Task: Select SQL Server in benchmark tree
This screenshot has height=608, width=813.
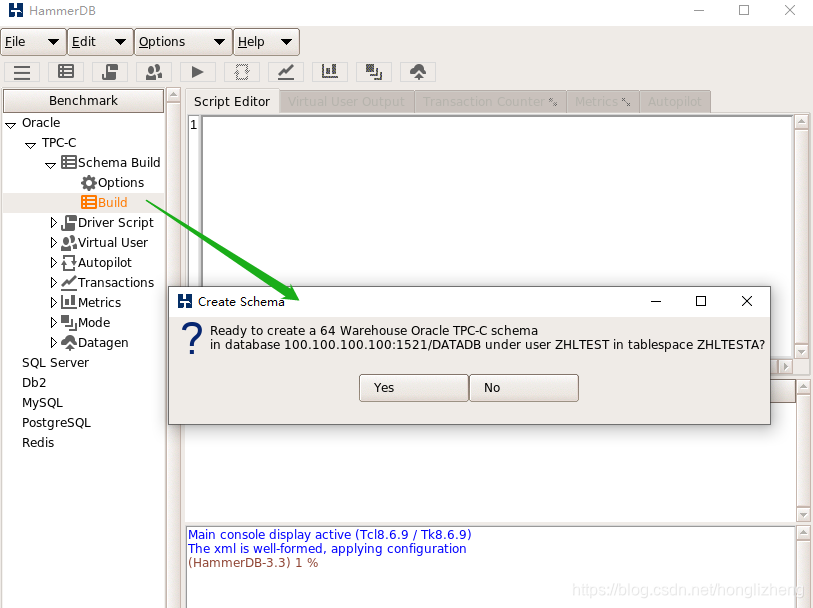Action: 55,362
